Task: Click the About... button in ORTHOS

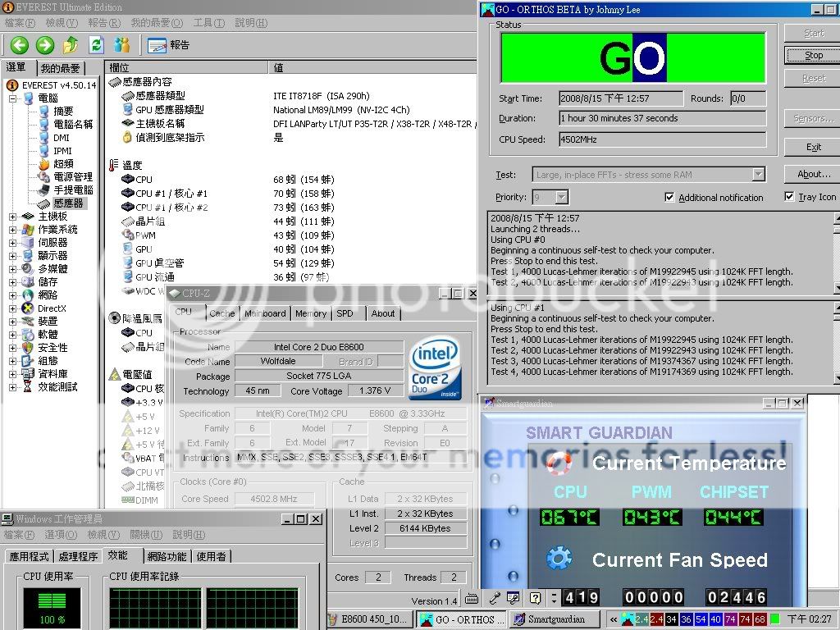Action: tap(813, 174)
